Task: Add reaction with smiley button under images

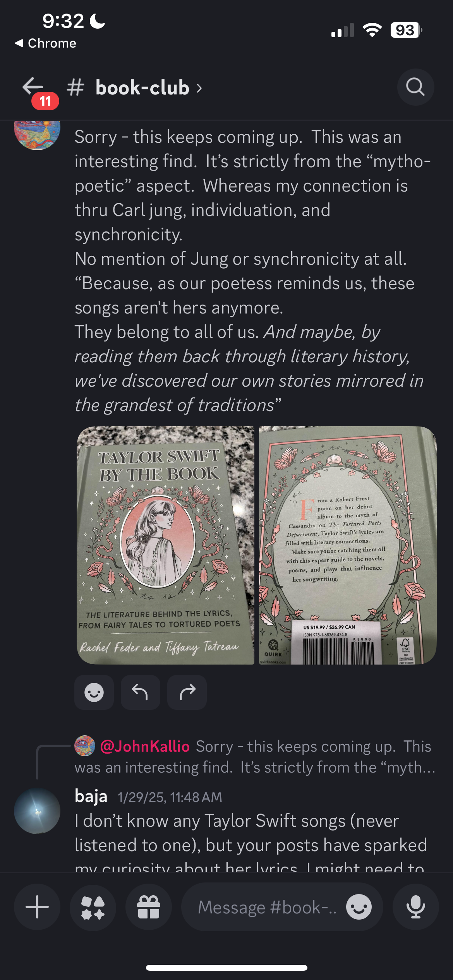Action: pos(94,692)
